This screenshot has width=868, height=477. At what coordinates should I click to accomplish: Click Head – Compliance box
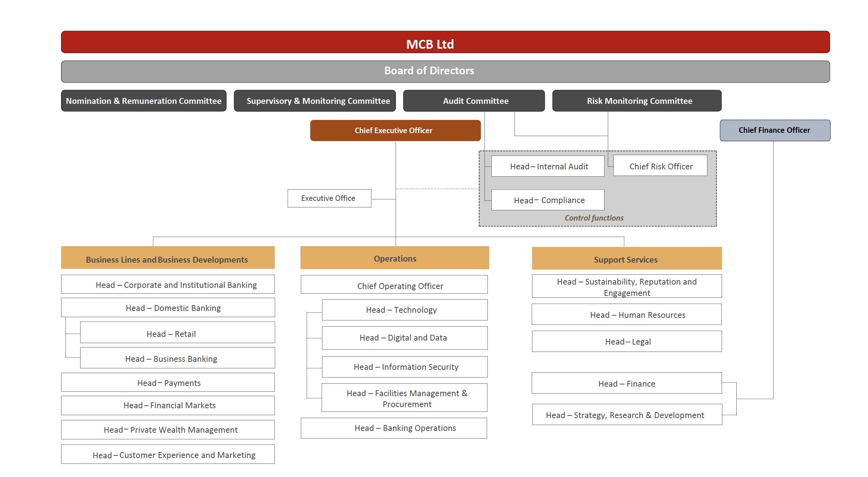click(x=548, y=200)
